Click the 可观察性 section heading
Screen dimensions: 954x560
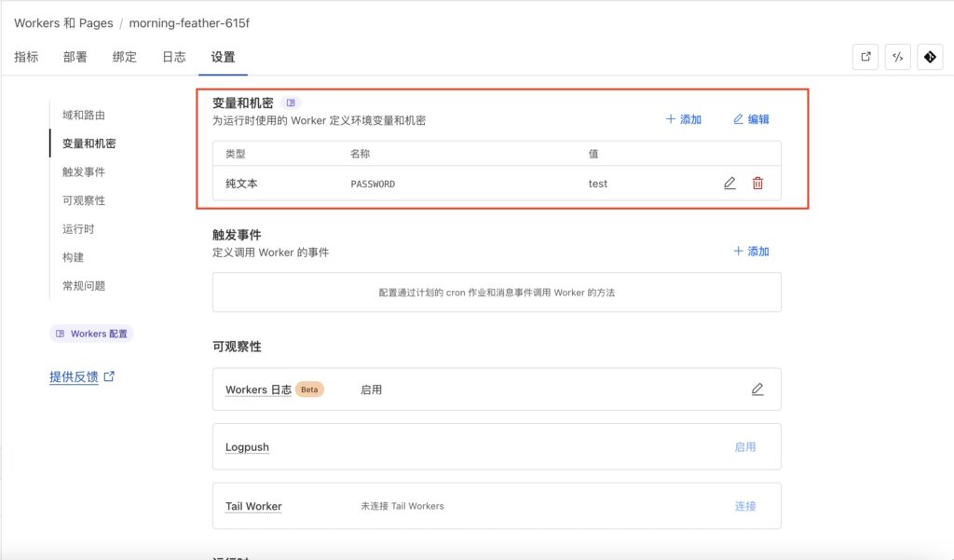(x=237, y=347)
